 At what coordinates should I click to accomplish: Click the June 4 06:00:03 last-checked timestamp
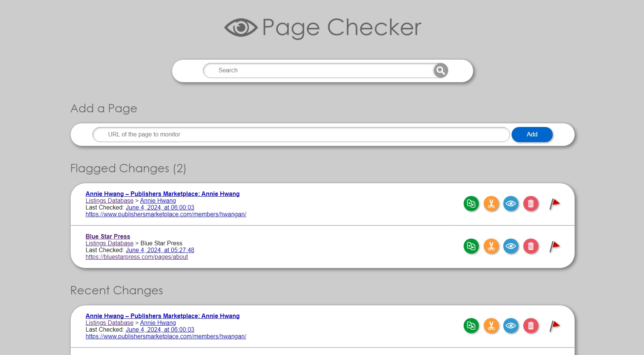pos(160,207)
